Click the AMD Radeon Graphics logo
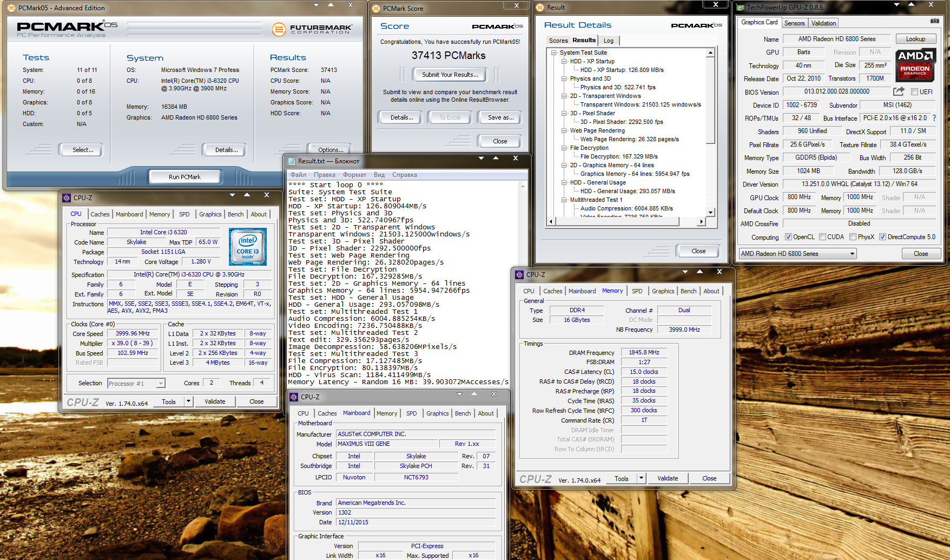Image resolution: width=950 pixels, height=560 pixels. tap(915, 64)
